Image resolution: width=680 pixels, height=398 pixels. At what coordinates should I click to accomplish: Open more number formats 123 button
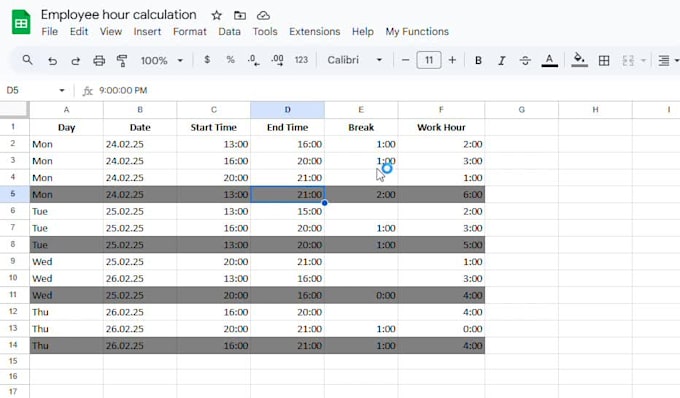(301, 60)
